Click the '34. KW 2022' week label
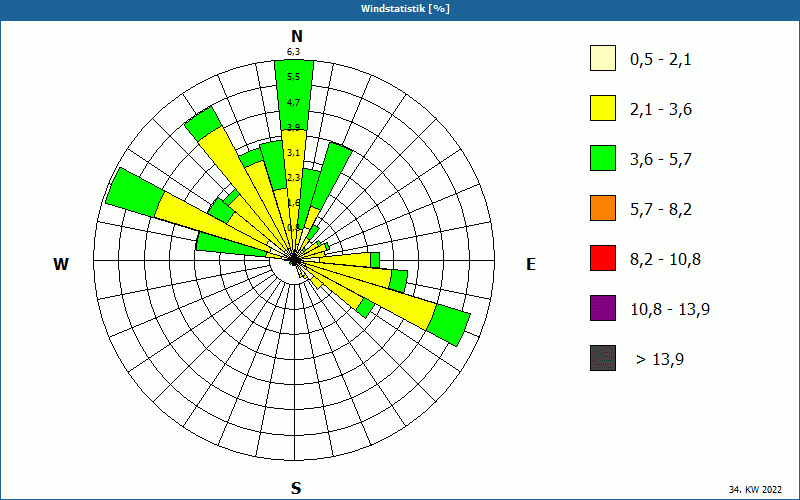Screen dimensions: 800x500 (x=755, y=489)
